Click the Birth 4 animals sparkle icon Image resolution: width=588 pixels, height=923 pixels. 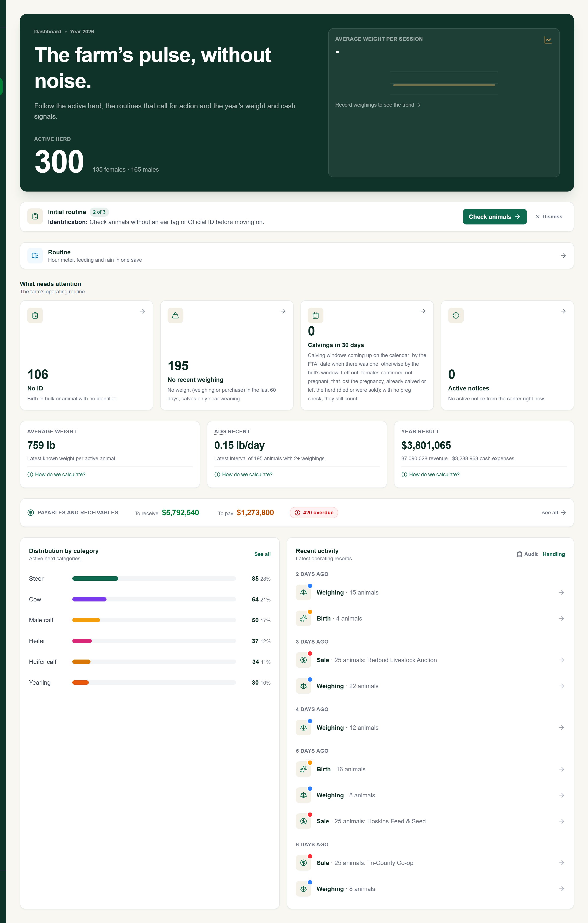[x=303, y=618]
